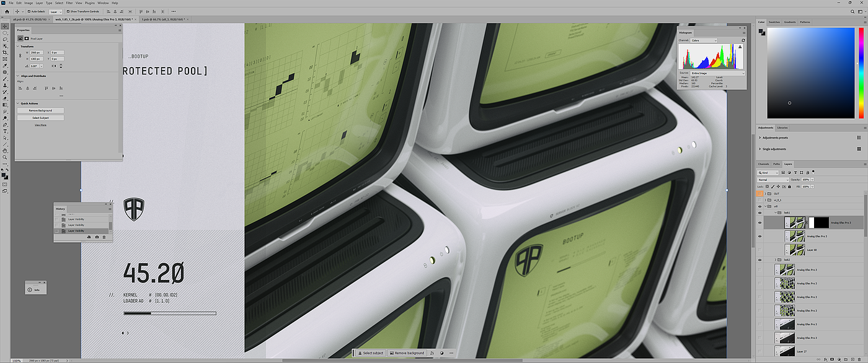
Task: Open the Search icon at top right
Action: tap(852, 12)
